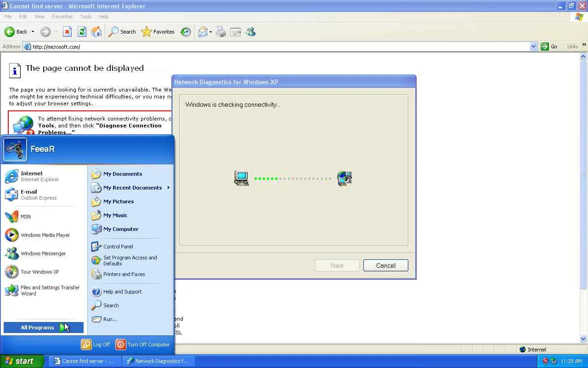Click Turn Off Computer button

(143, 345)
